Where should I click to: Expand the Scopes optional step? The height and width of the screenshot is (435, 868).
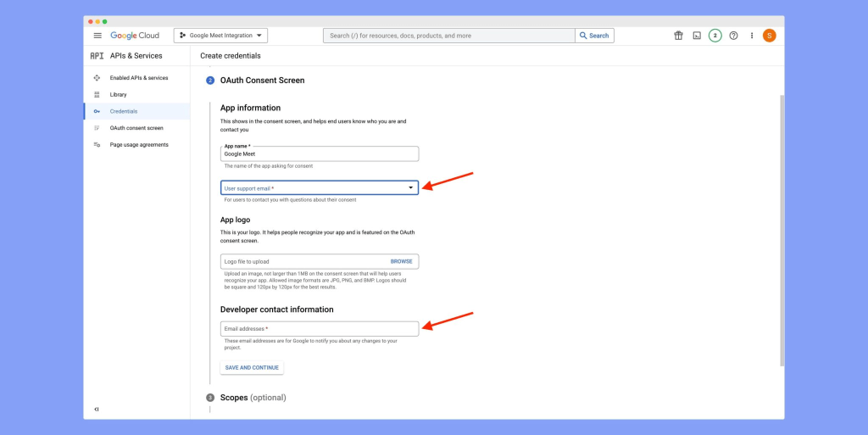click(x=253, y=398)
